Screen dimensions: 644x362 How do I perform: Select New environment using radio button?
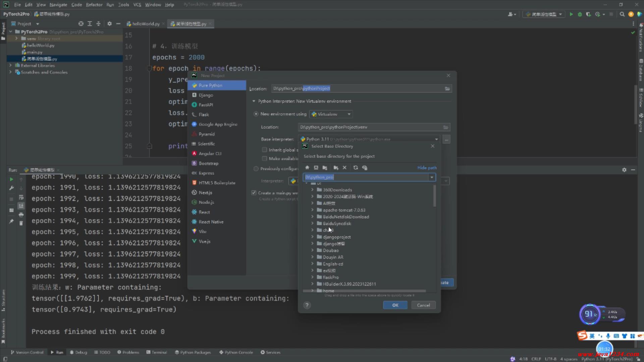[x=256, y=114]
